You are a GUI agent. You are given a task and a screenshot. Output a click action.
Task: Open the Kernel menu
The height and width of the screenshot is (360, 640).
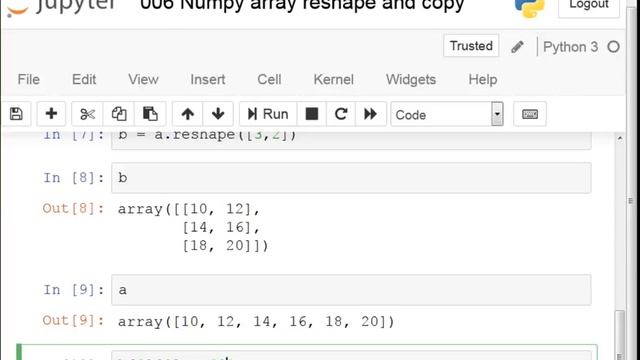pyautogui.click(x=333, y=80)
